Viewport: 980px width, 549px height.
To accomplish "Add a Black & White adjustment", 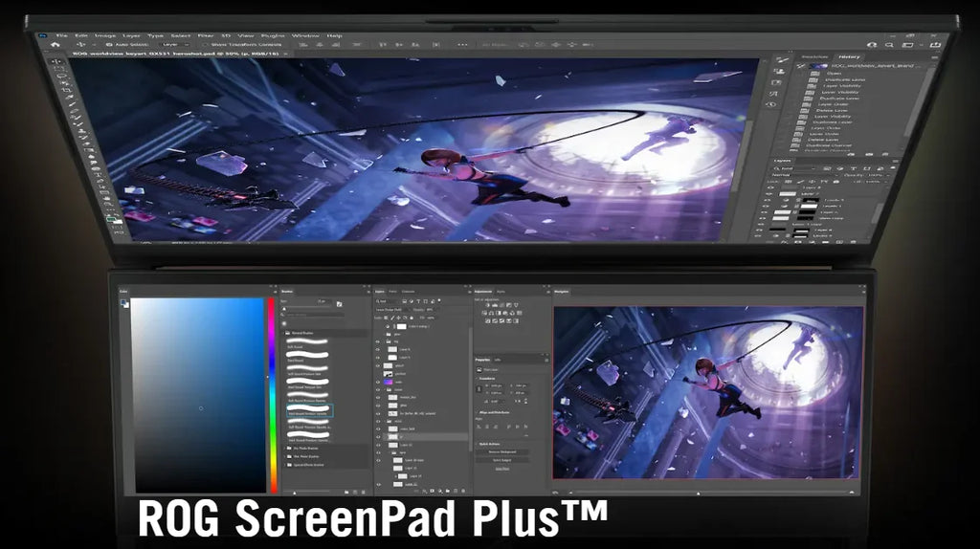I will pos(499,313).
